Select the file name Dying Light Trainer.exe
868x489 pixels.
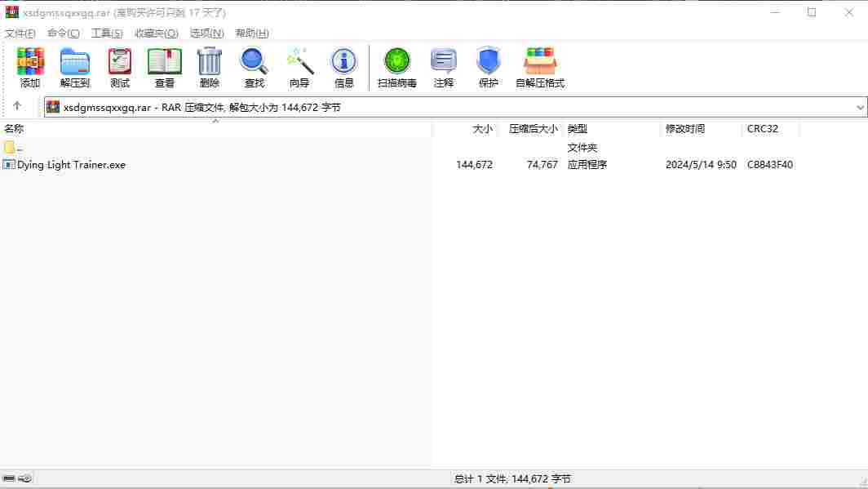pyautogui.click(x=72, y=164)
